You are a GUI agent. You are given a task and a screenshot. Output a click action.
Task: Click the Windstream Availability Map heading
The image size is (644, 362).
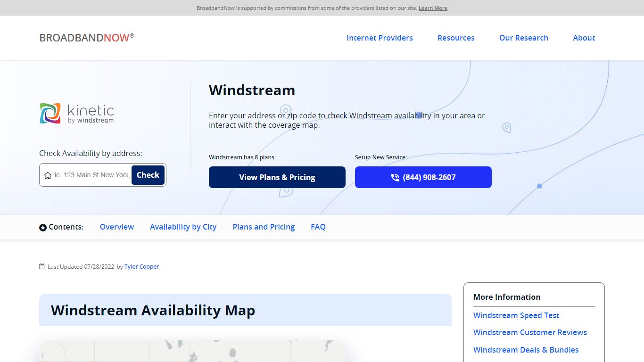(153, 310)
